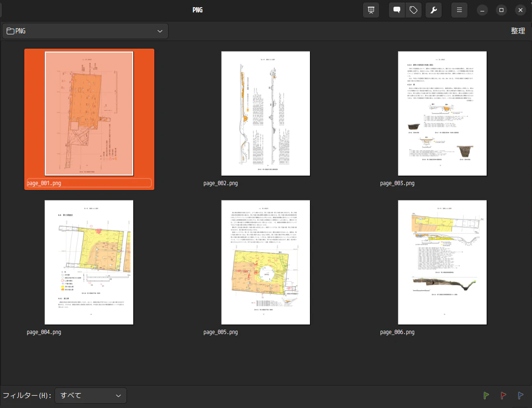This screenshot has height=408, width=532.
Task: Open the wrench tools menu
Action: pyautogui.click(x=434, y=10)
